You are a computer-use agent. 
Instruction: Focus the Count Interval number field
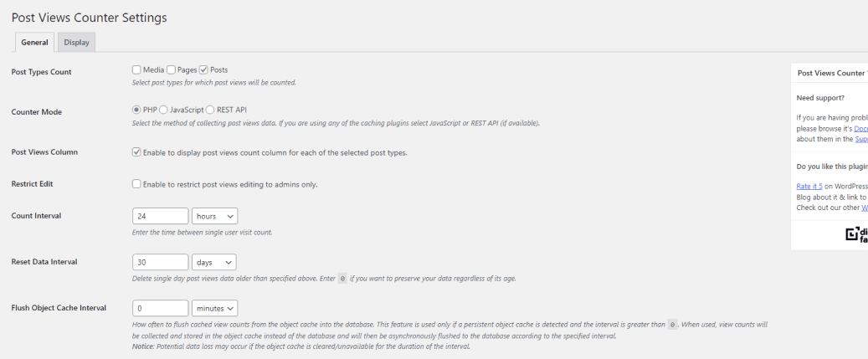161,216
